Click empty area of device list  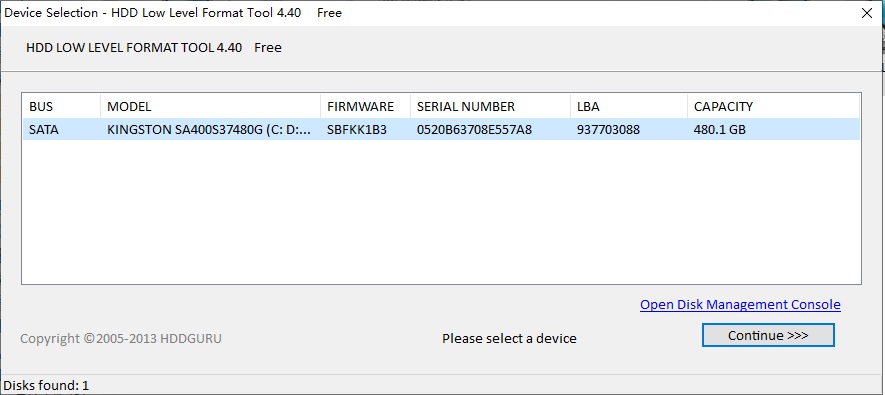441,212
